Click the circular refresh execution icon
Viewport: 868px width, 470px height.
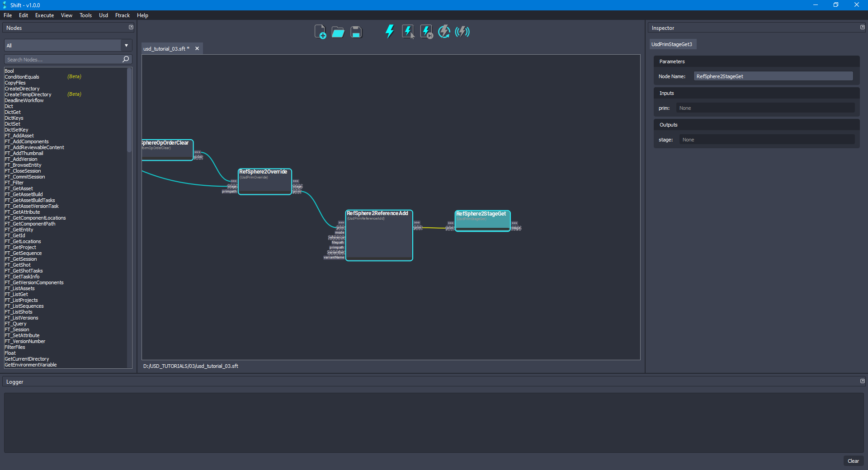tap(444, 32)
